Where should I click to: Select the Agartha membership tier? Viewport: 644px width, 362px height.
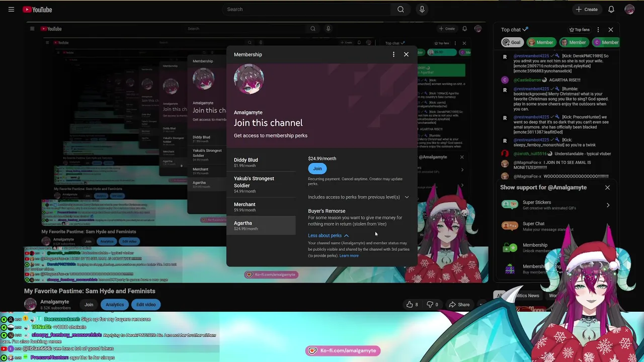click(x=261, y=225)
